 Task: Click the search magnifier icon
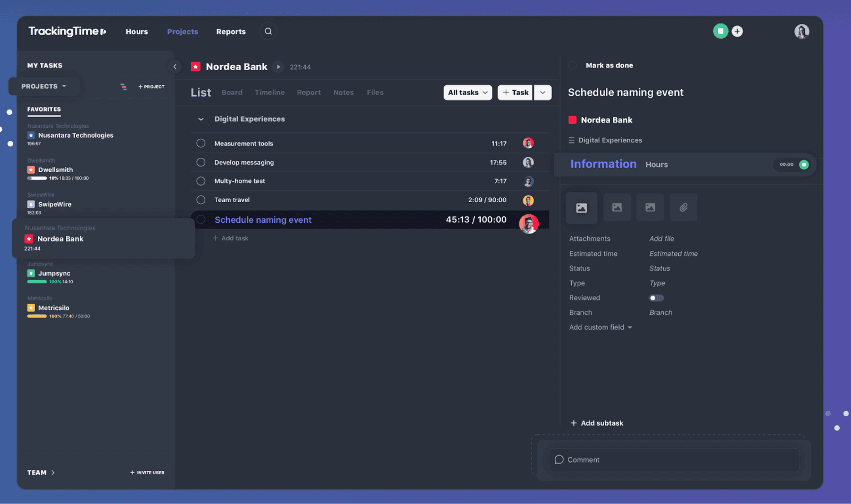click(x=268, y=31)
